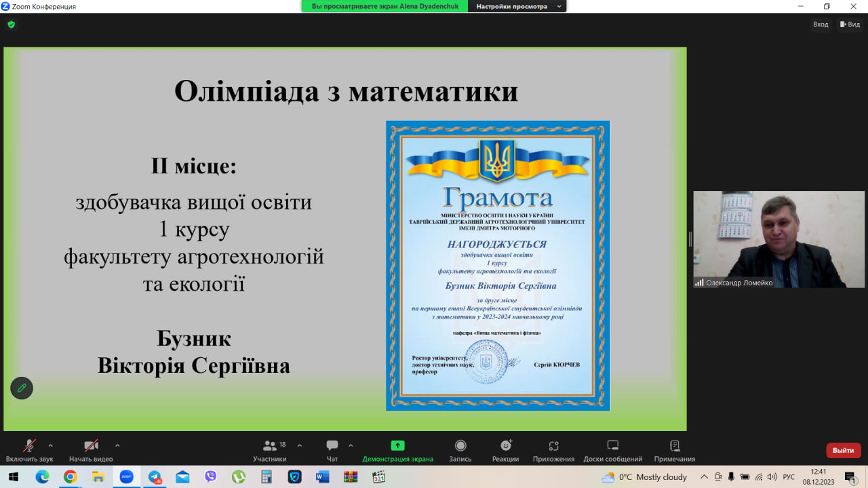The width and height of the screenshot is (868, 488).
Task: Open the weather widget showing Mostly cloudy
Action: (x=644, y=477)
